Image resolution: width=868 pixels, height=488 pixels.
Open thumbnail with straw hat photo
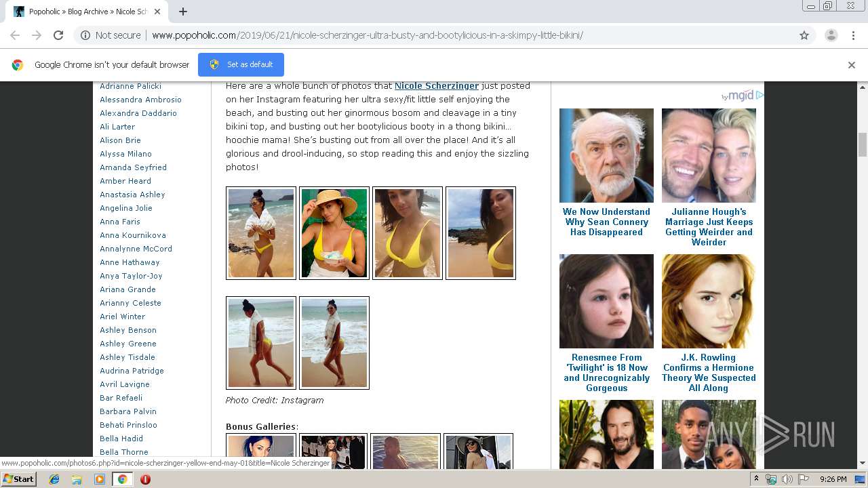334,233
